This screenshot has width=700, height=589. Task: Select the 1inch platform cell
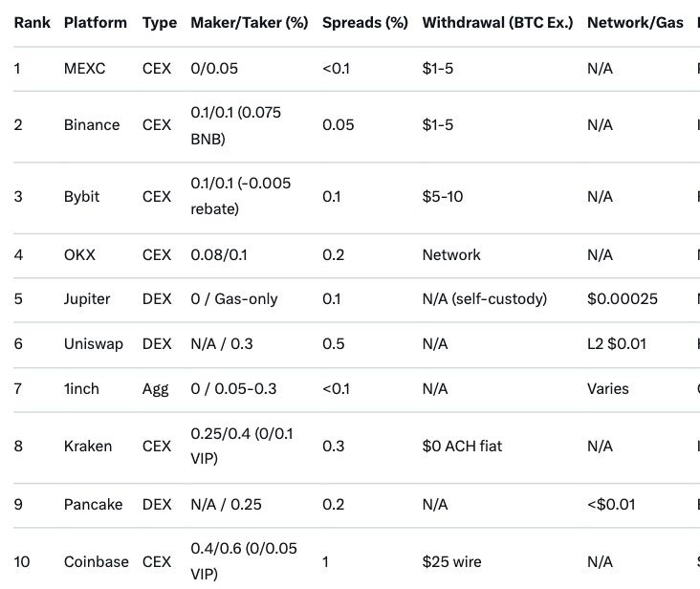coord(81,389)
